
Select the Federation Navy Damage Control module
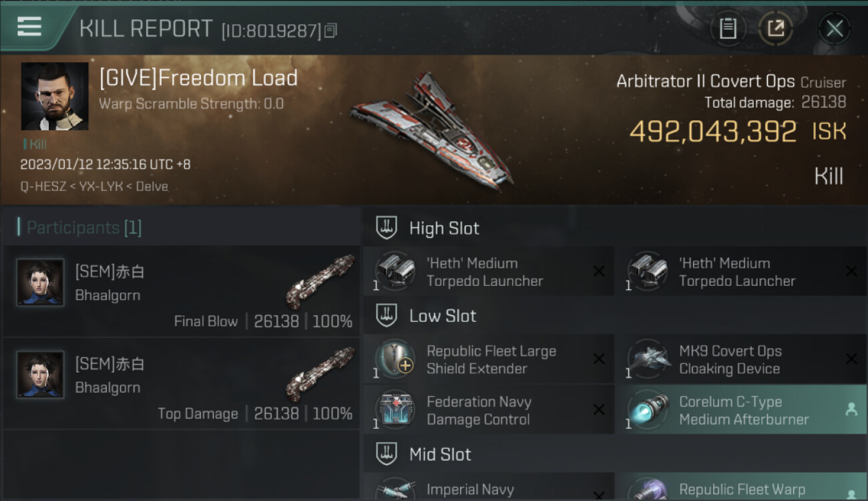click(489, 410)
